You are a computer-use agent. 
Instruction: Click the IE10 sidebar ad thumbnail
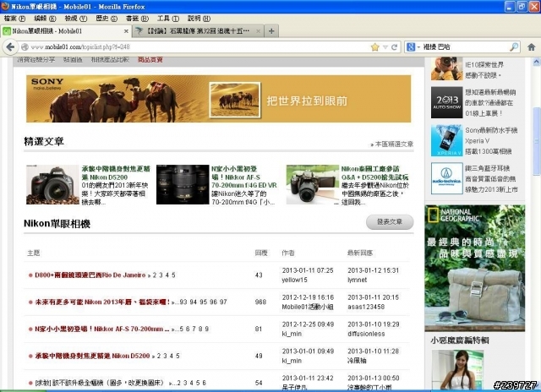coord(446,69)
